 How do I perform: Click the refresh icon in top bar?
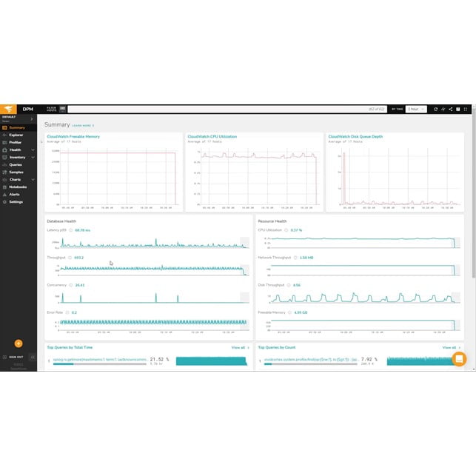pyautogui.click(x=435, y=109)
